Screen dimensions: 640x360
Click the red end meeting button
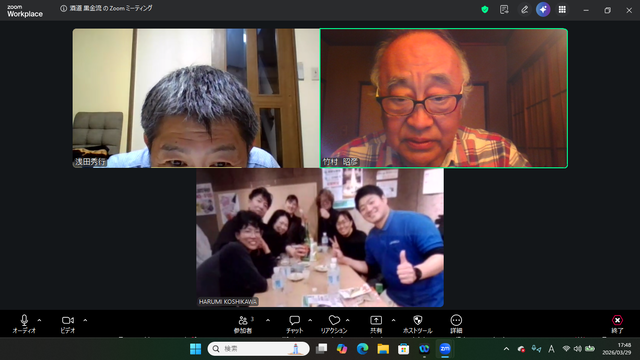(x=617, y=324)
